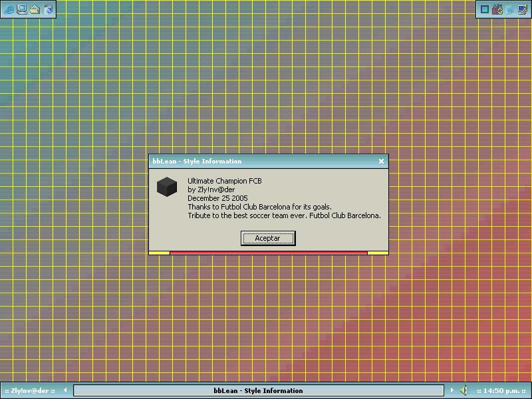Image resolution: width=532 pixels, height=399 pixels.
Task: Click the 'Ultimate Champion FCB' text
Action: [x=225, y=181]
